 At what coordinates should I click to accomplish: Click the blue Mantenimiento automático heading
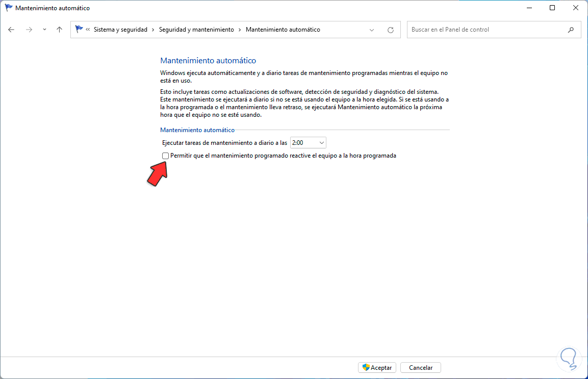point(208,60)
